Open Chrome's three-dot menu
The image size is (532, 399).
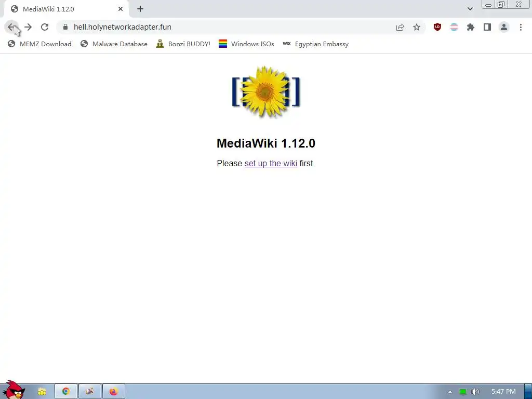[x=521, y=27]
